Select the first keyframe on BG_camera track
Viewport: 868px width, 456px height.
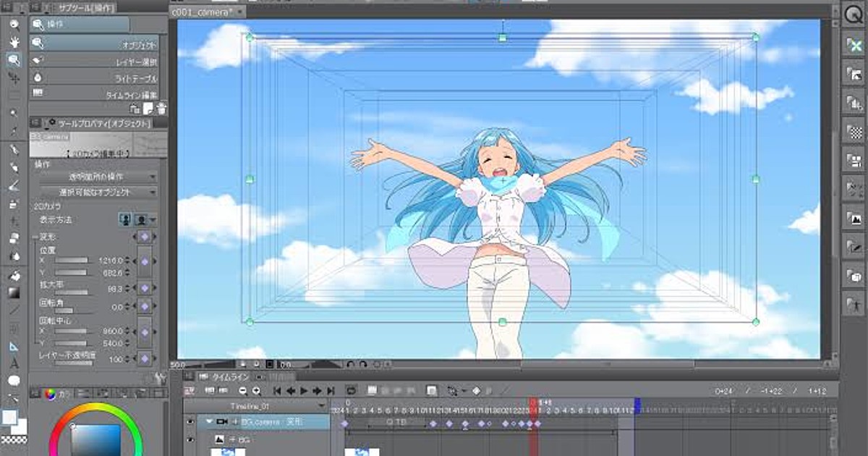[x=344, y=423]
